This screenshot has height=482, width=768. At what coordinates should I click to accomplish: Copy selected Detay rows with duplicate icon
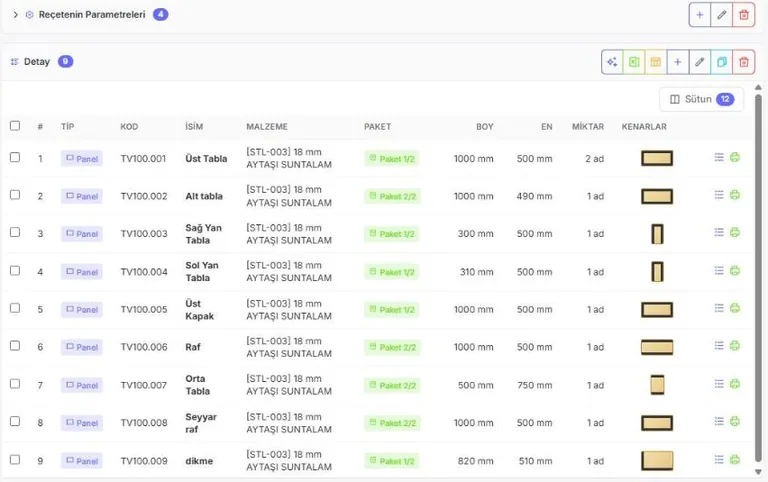click(721, 62)
